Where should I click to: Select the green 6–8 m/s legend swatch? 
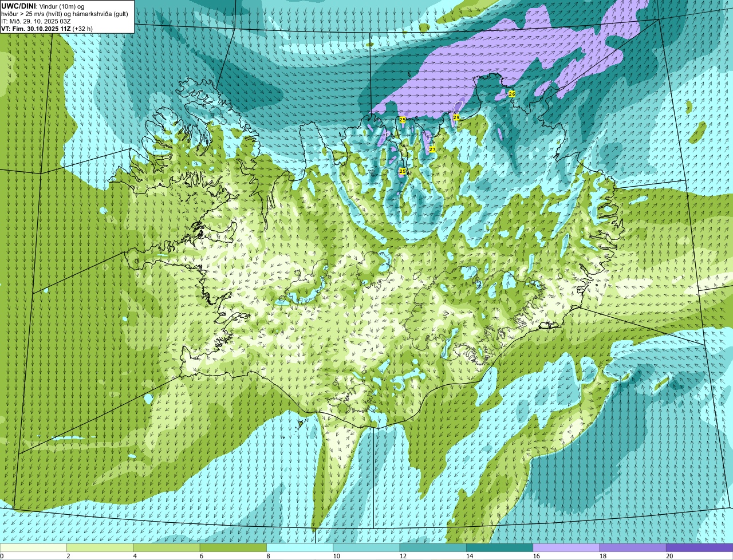[233, 547]
